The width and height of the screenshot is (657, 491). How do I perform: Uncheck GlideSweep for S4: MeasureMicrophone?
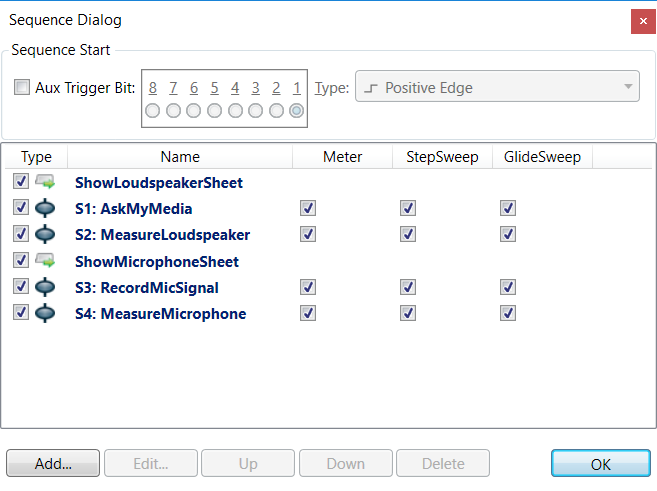tap(508, 313)
